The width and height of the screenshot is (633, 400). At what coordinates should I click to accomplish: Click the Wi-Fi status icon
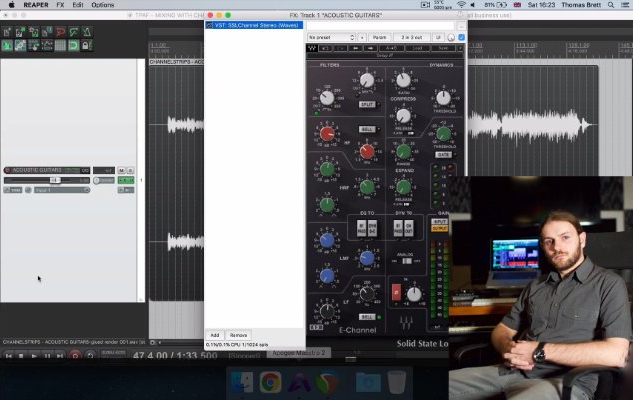pyautogui.click(x=461, y=5)
